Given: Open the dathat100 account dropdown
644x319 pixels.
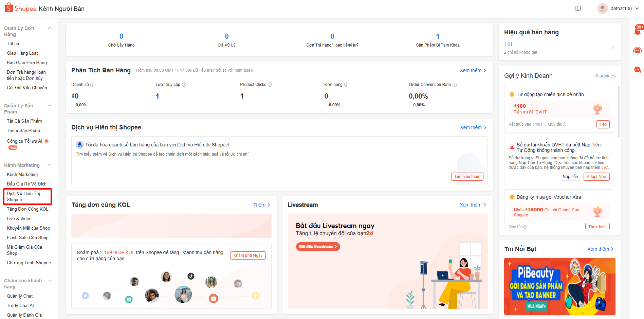Looking at the screenshot, I should [x=619, y=8].
